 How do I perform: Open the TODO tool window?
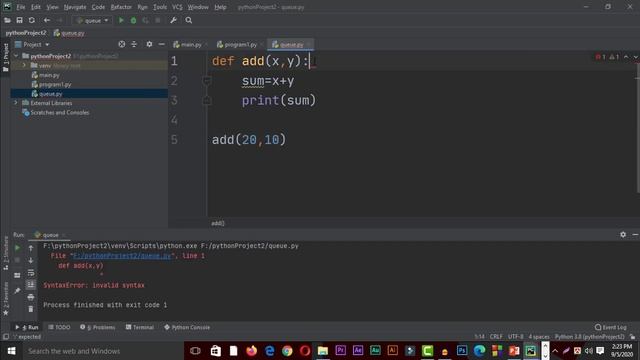(60, 327)
